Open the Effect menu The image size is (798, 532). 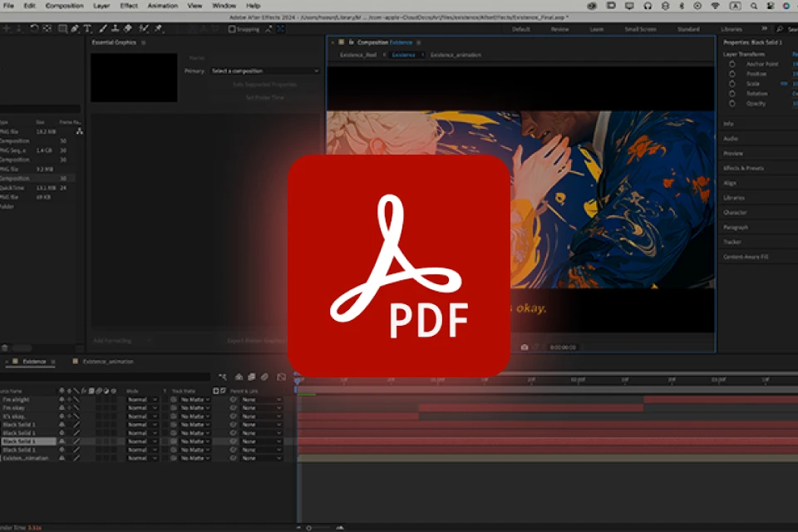pyautogui.click(x=129, y=6)
